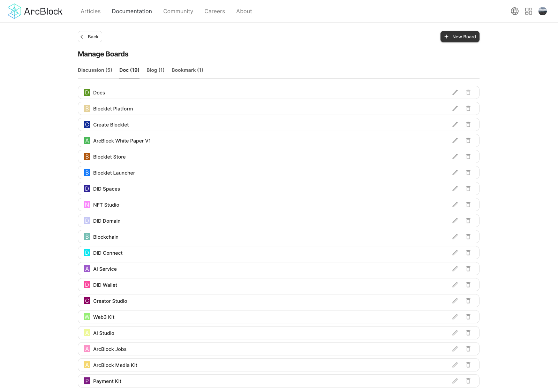Open the user avatar menu
The height and width of the screenshot is (392, 558).
542,11
